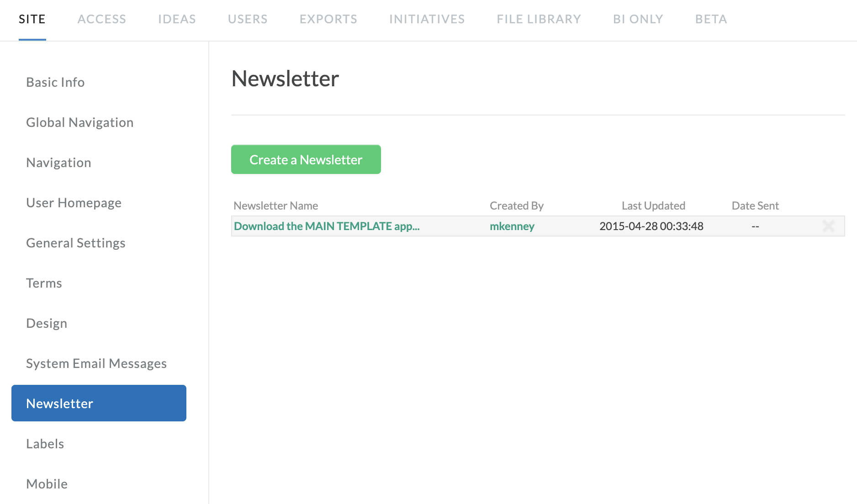The image size is (857, 504).
Task: Open the FILE LIBRARY tab
Action: pos(539,19)
